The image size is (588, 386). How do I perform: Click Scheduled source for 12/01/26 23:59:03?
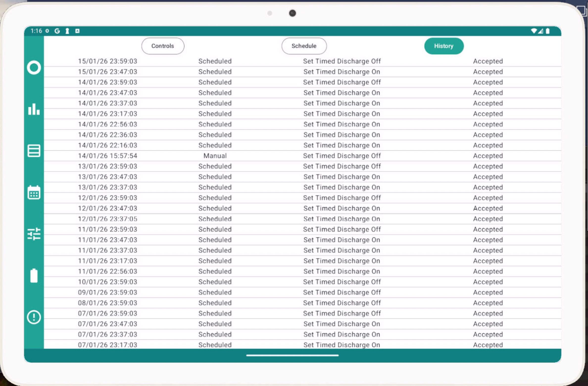215,198
